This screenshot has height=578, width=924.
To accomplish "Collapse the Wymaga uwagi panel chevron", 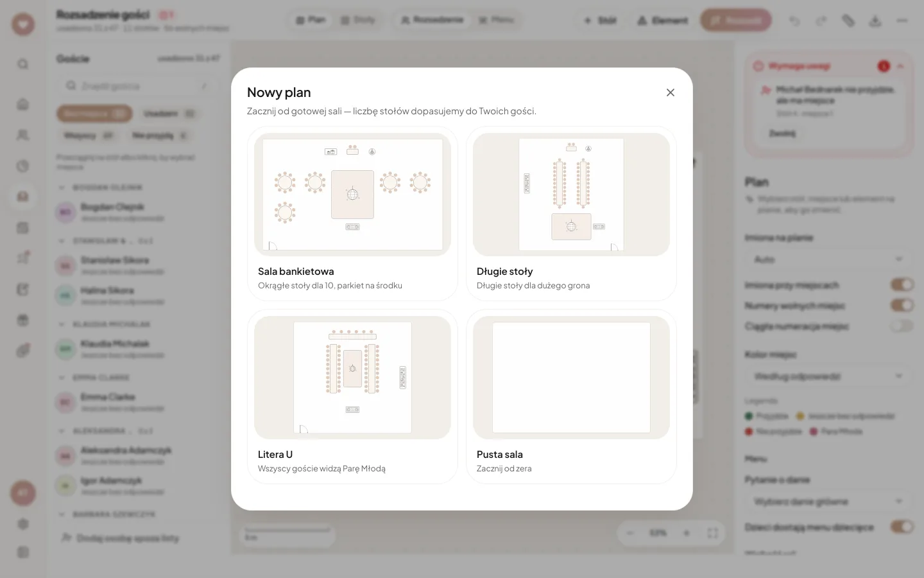I will pyautogui.click(x=900, y=66).
